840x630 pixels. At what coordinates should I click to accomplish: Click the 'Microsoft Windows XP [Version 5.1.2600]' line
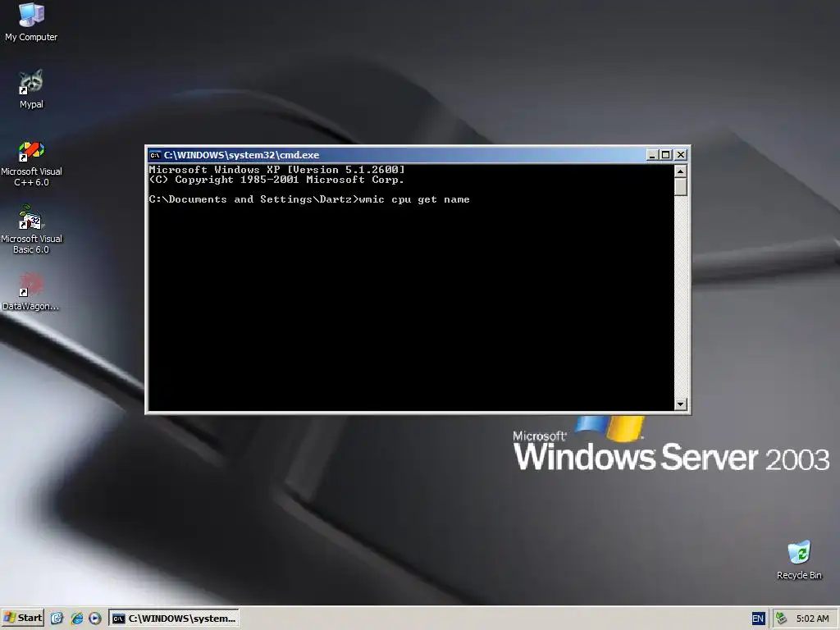(x=276, y=170)
